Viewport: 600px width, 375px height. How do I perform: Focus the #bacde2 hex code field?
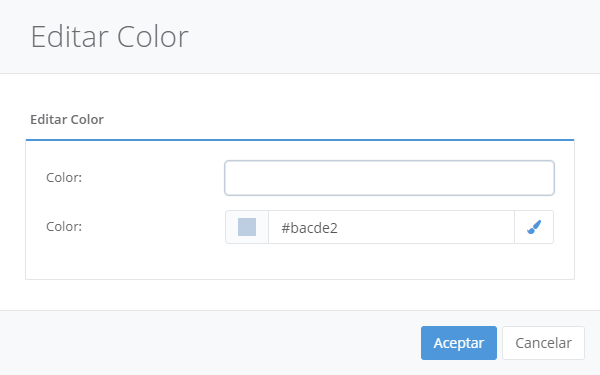[x=391, y=227]
